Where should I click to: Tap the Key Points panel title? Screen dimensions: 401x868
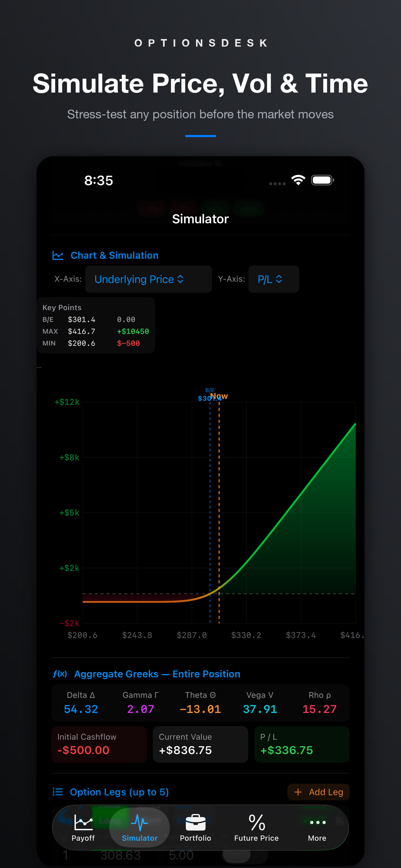coord(62,308)
